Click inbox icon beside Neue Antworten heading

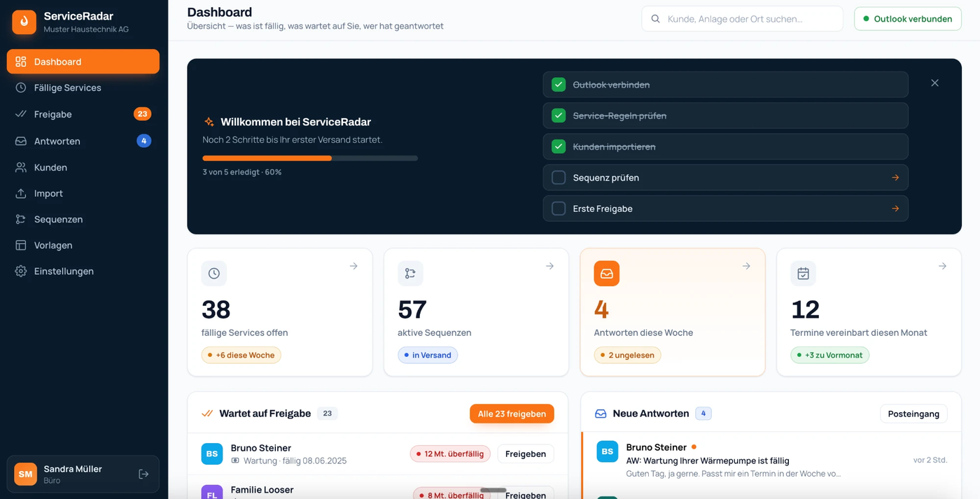point(601,414)
